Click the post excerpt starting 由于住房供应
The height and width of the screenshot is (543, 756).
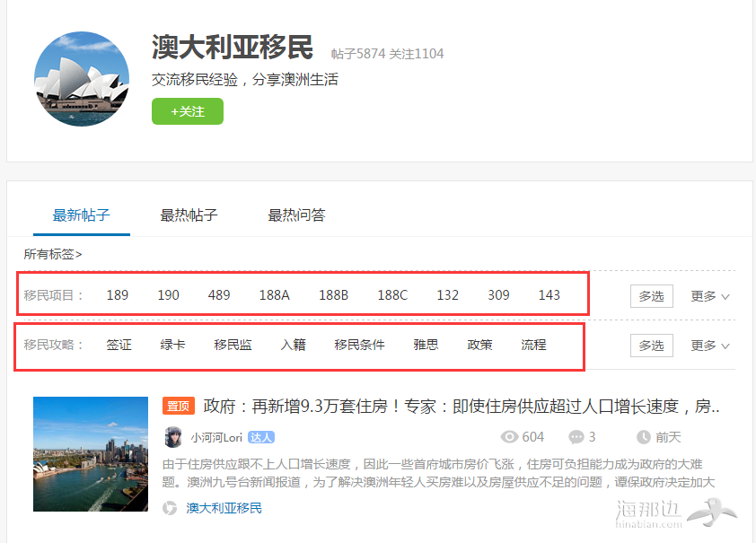(x=438, y=473)
